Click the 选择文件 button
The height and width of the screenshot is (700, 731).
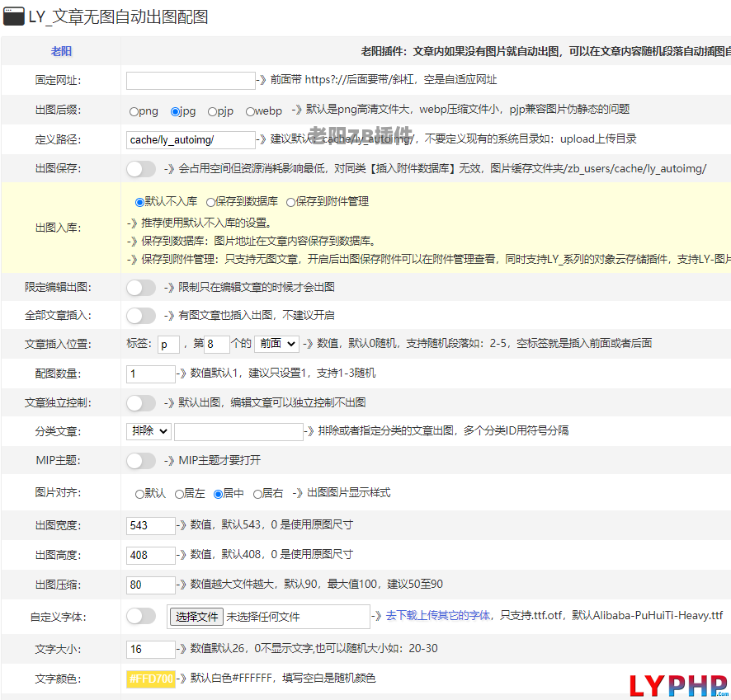[x=196, y=617]
